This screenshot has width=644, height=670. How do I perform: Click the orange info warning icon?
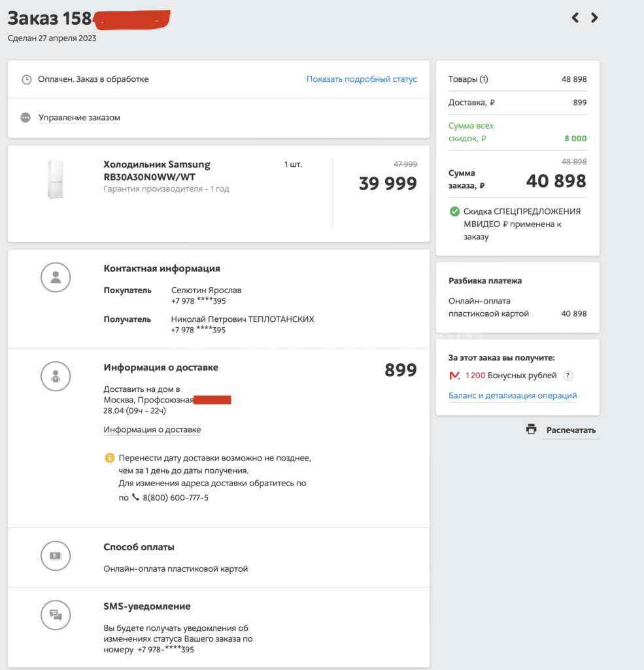click(x=110, y=458)
